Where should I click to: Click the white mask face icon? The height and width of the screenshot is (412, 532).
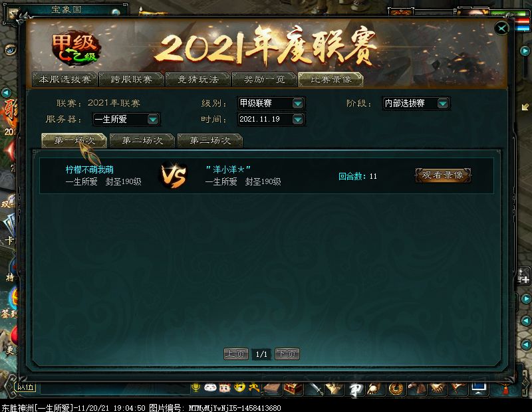[x=210, y=387]
